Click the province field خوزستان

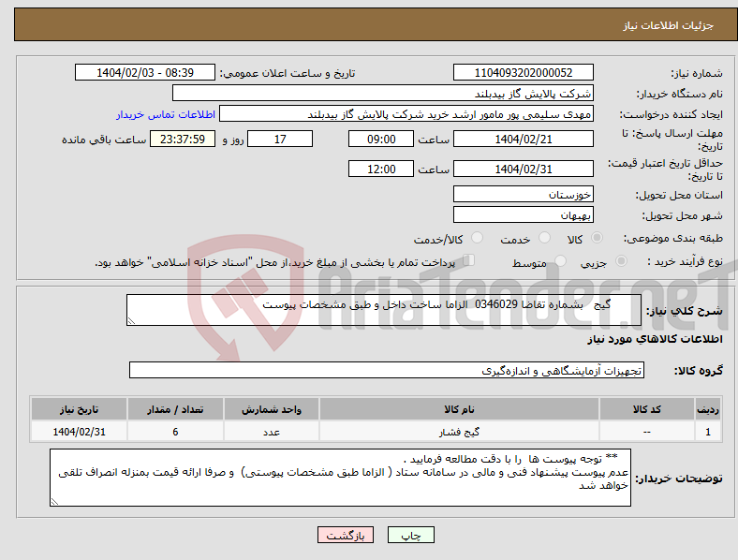pos(523,194)
